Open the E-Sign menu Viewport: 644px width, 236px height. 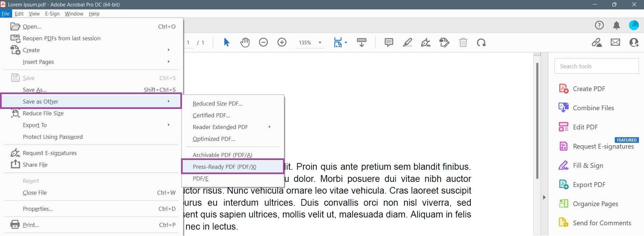coord(52,14)
